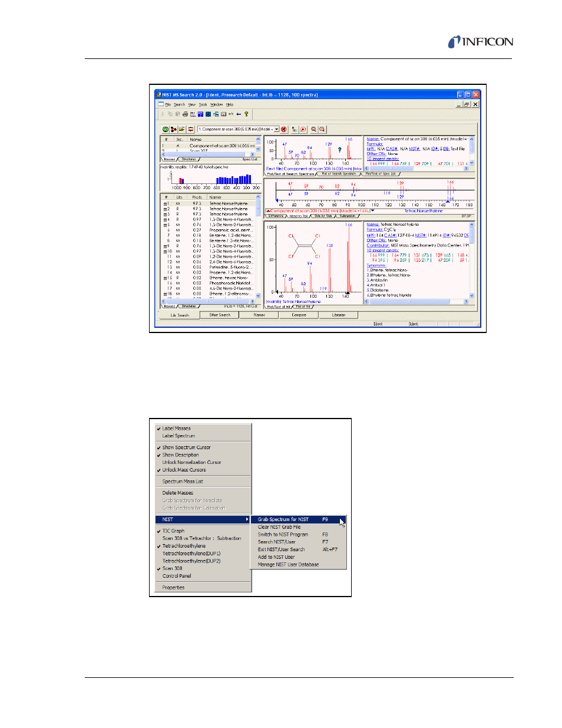Screen dimensions: 562x728
Task: Click the yellow Help question-mark toolbar icon
Action: (x=246, y=114)
